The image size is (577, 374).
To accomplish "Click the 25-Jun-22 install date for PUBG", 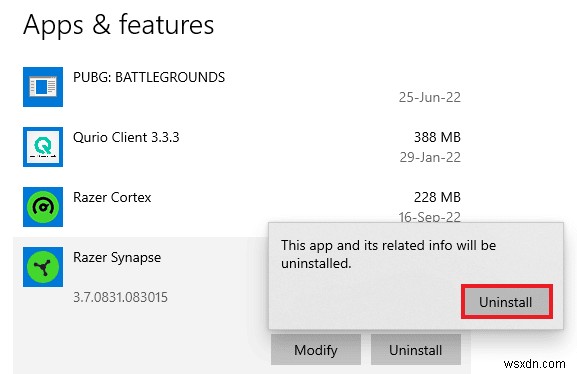I will click(x=430, y=97).
